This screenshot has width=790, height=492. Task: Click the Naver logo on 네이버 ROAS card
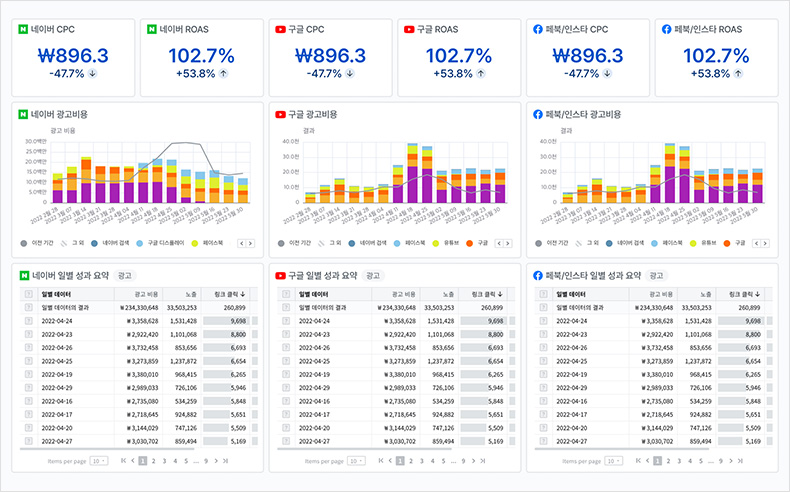[152, 30]
